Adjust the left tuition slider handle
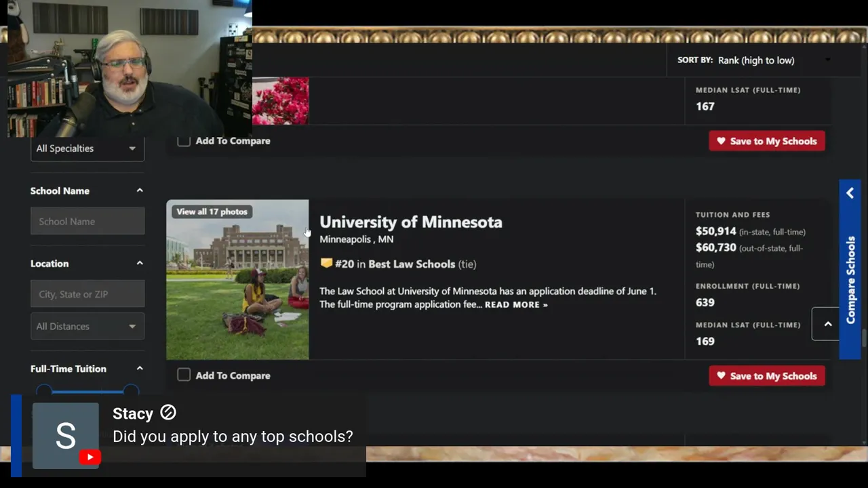868x488 pixels. point(44,391)
